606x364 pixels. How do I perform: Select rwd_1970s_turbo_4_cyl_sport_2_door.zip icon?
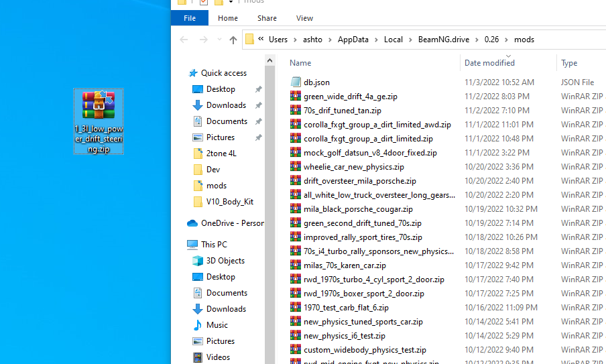[296, 279]
